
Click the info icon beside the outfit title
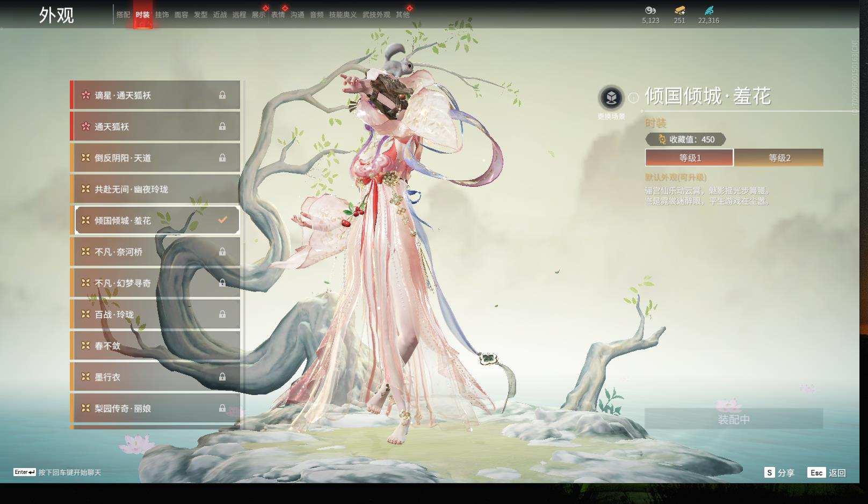[634, 98]
